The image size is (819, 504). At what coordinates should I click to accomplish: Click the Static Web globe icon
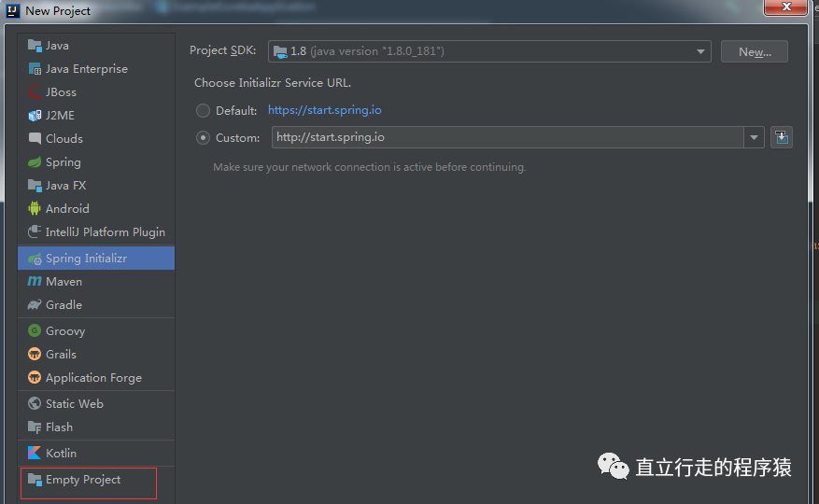click(35, 403)
